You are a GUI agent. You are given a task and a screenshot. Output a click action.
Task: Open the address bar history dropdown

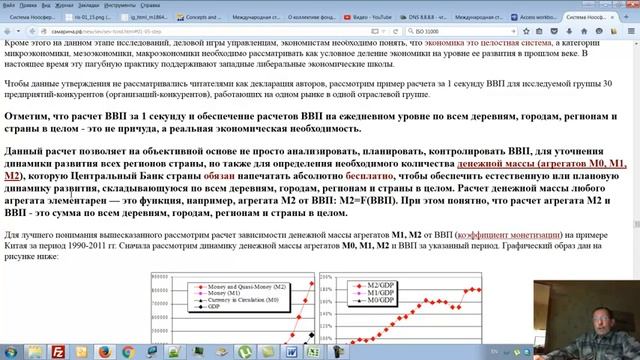[x=384, y=31]
